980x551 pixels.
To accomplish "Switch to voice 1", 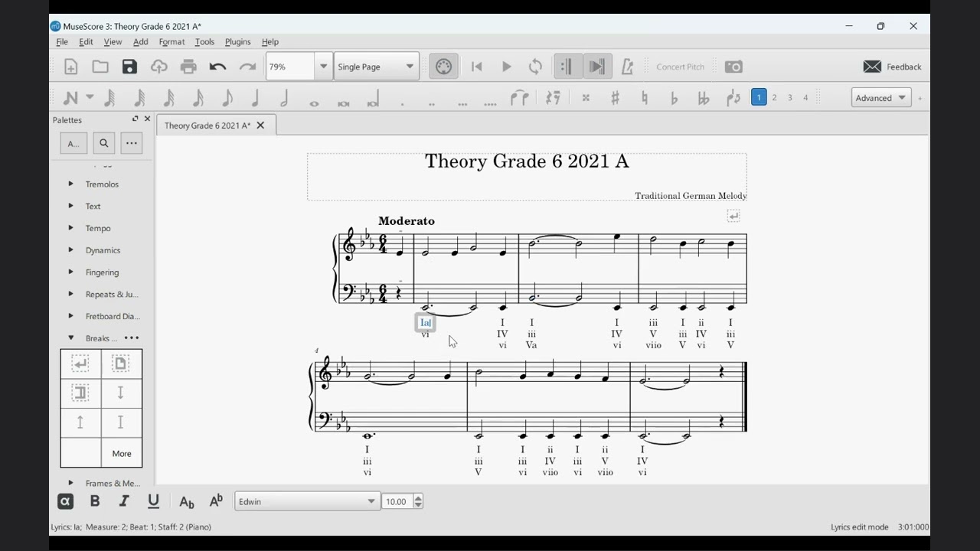I will [759, 98].
